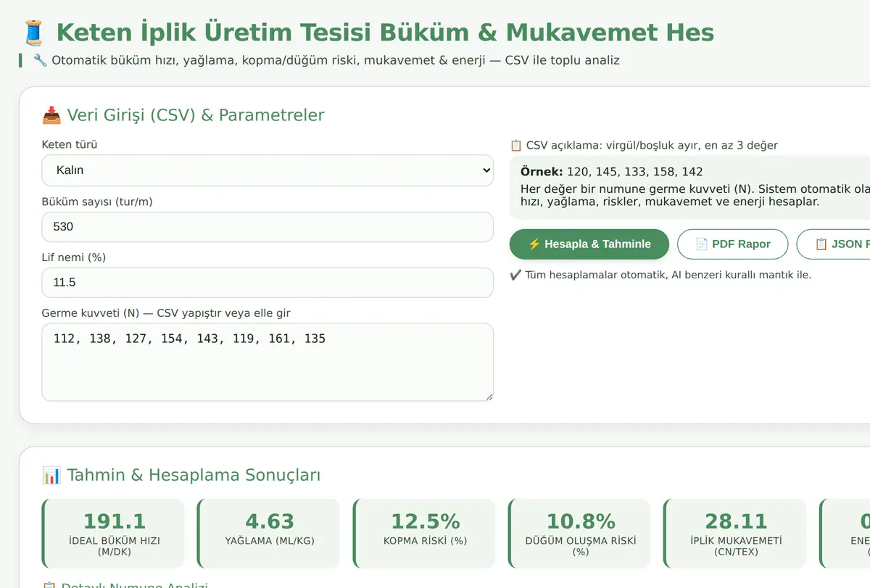
Task: Click the Germe kuvveti (N) label
Action: 166,313
